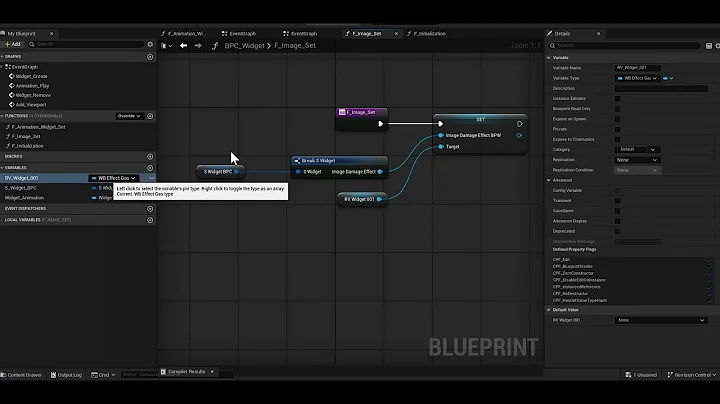Click the Details panel tab

tap(562, 34)
